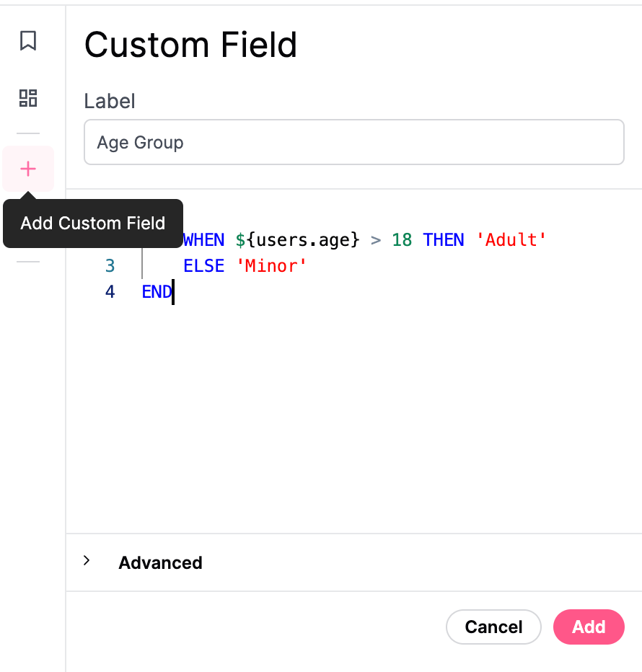
Task: Click the ELSE keyword in the code editor
Action: [203, 266]
